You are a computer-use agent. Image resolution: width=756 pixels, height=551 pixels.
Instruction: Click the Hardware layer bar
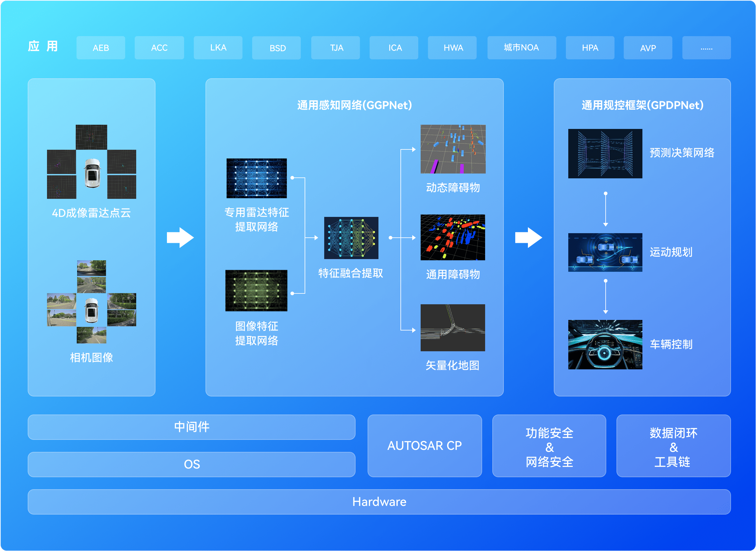tap(379, 502)
